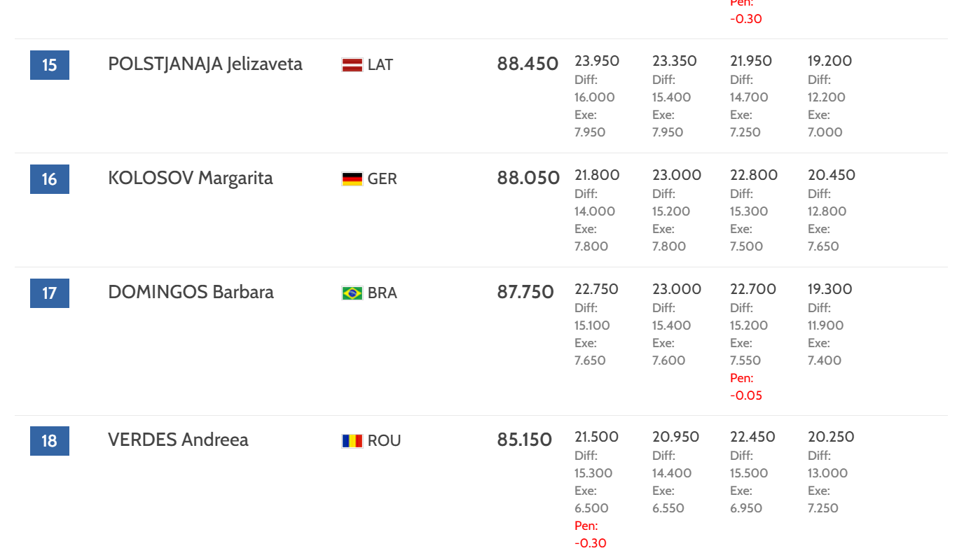The image size is (964, 560).
Task: Select the rank 17 badge
Action: (50, 293)
